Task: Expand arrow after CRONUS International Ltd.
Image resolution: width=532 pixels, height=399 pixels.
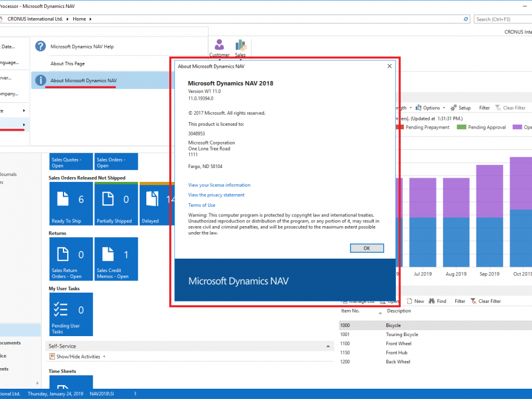Action: (68, 19)
